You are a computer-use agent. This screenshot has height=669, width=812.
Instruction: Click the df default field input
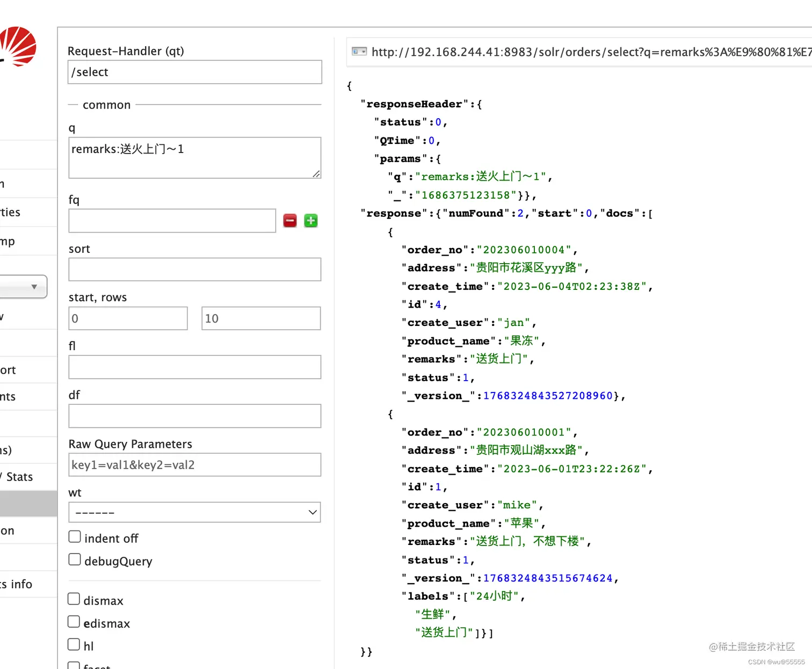point(195,416)
